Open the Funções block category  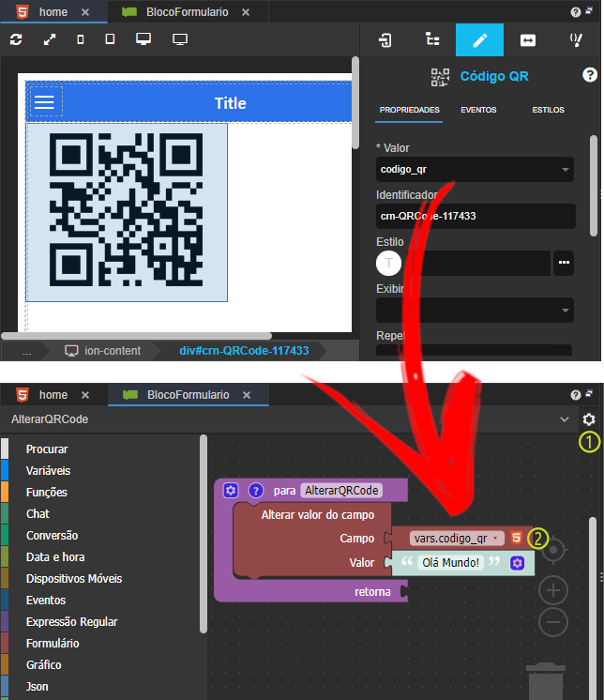coord(46,492)
